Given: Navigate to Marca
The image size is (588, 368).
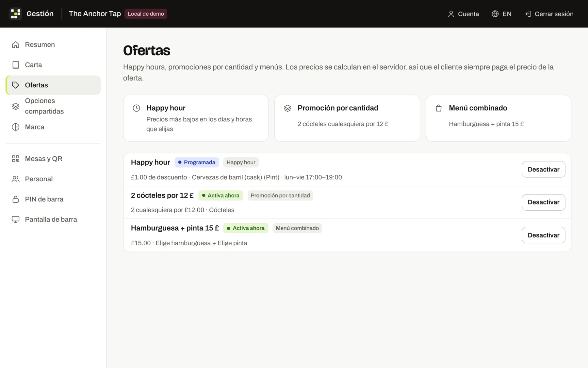Looking at the screenshot, I should pos(53,127).
